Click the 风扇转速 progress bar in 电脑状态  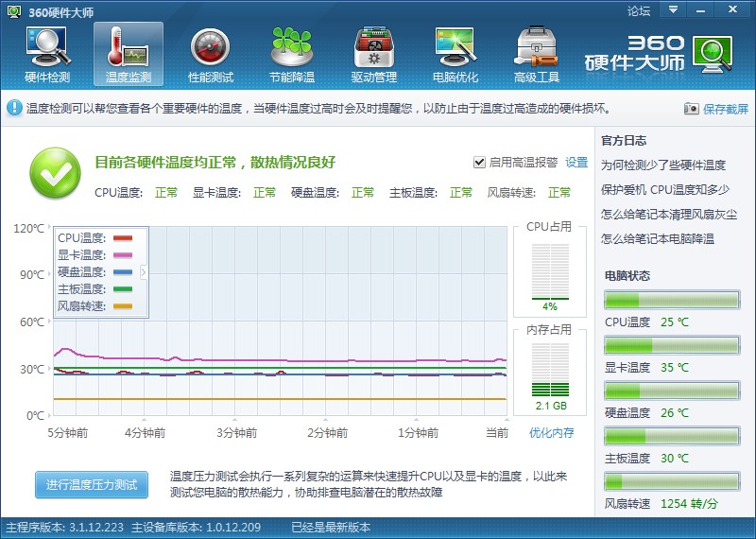pos(672,481)
